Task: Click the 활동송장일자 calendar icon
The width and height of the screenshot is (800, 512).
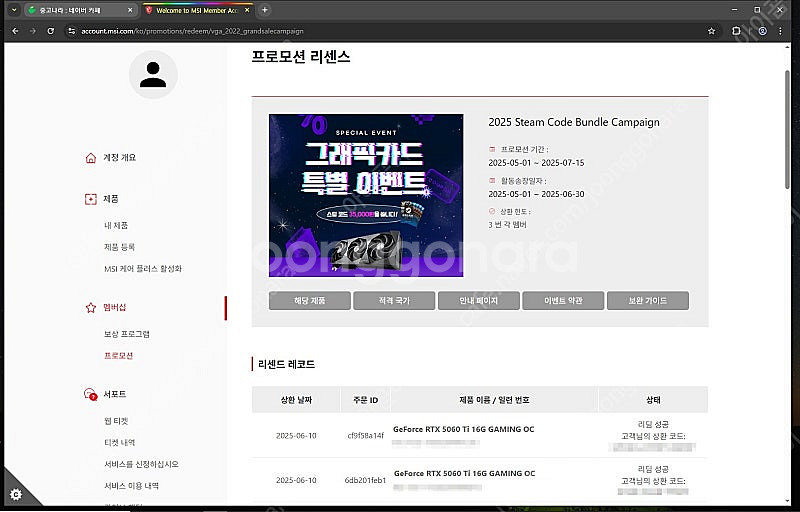Action: [x=492, y=181]
